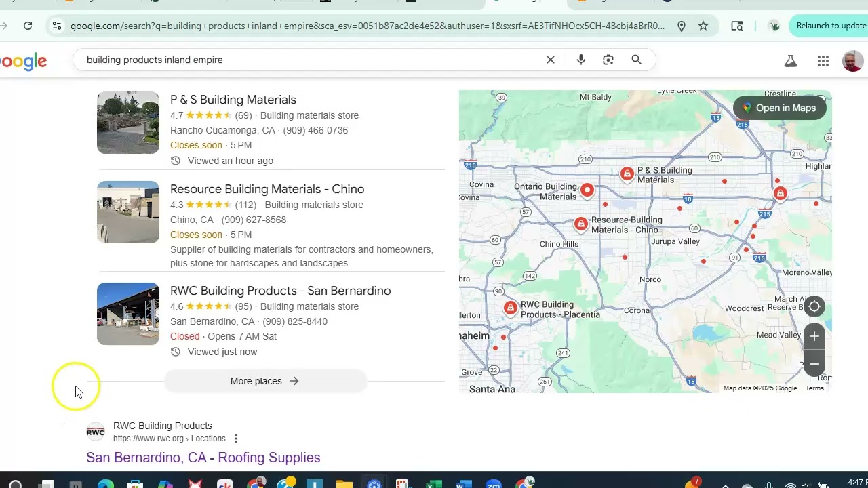This screenshot has height=488, width=868.
Task: Open San Bernardino, CA - Roofing Supplies link
Action: click(x=203, y=457)
